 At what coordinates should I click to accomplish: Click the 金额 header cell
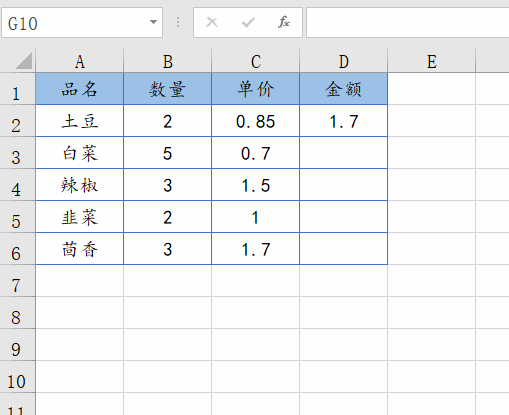[344, 89]
